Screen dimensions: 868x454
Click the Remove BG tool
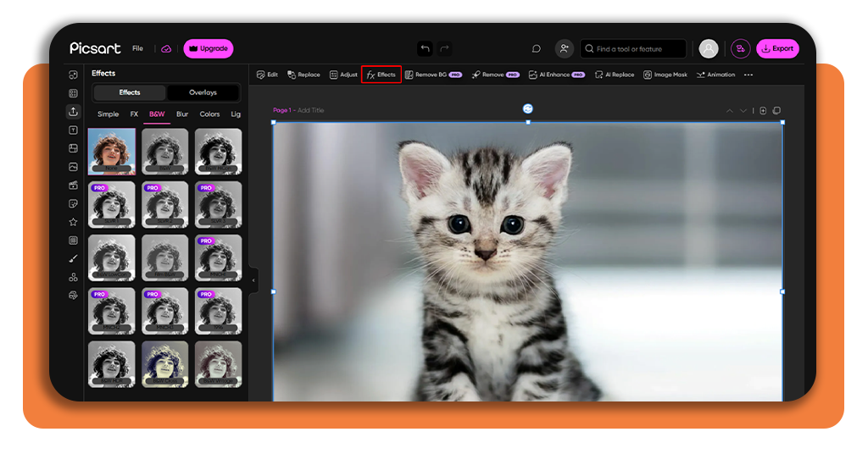coord(433,75)
